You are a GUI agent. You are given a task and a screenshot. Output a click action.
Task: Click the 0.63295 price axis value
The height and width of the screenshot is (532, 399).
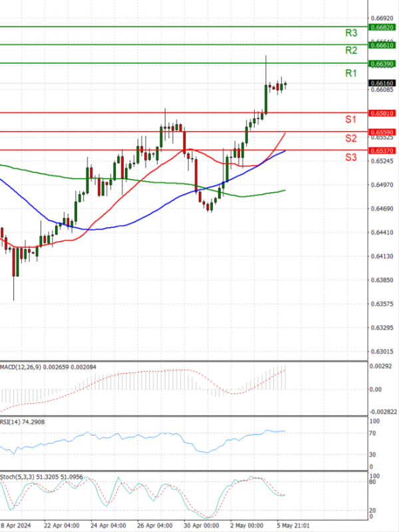point(382,328)
